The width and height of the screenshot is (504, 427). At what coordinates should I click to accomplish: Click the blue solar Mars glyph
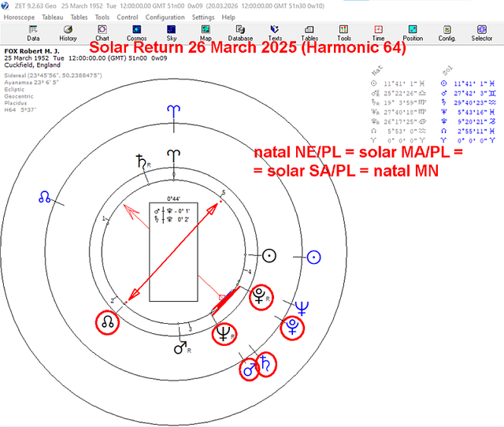tap(250, 369)
